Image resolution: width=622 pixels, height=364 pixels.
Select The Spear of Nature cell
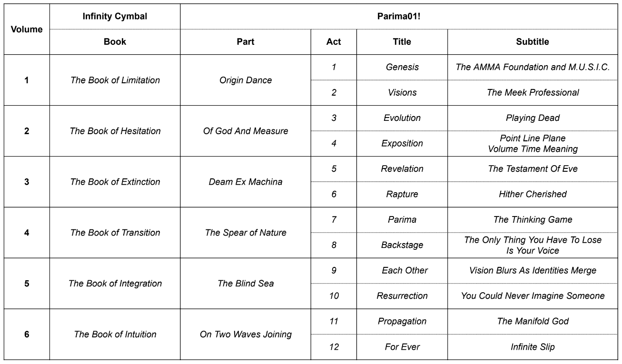click(x=246, y=233)
